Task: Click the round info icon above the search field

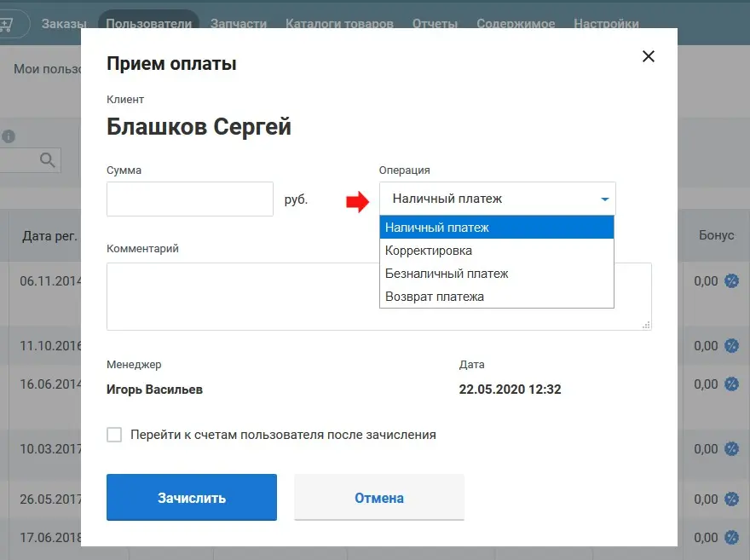Action: pos(8,136)
